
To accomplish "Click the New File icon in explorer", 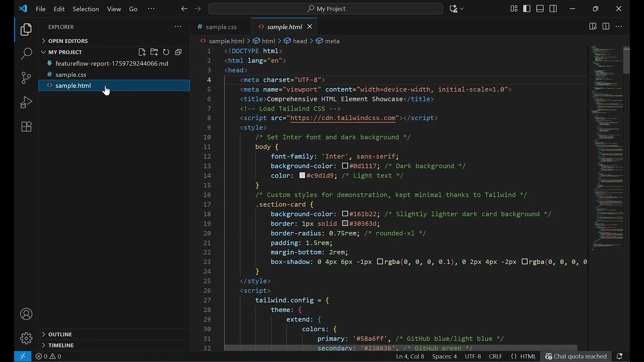I will [142, 52].
